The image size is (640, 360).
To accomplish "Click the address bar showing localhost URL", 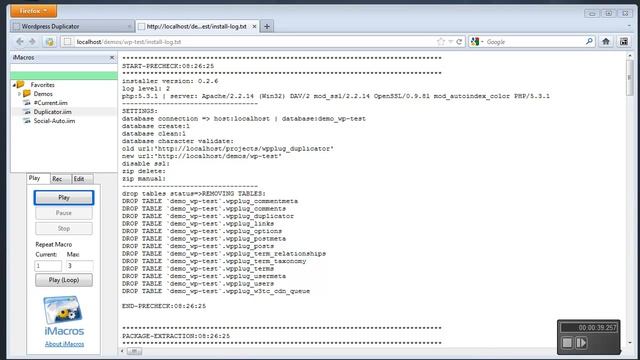I will (249, 42).
